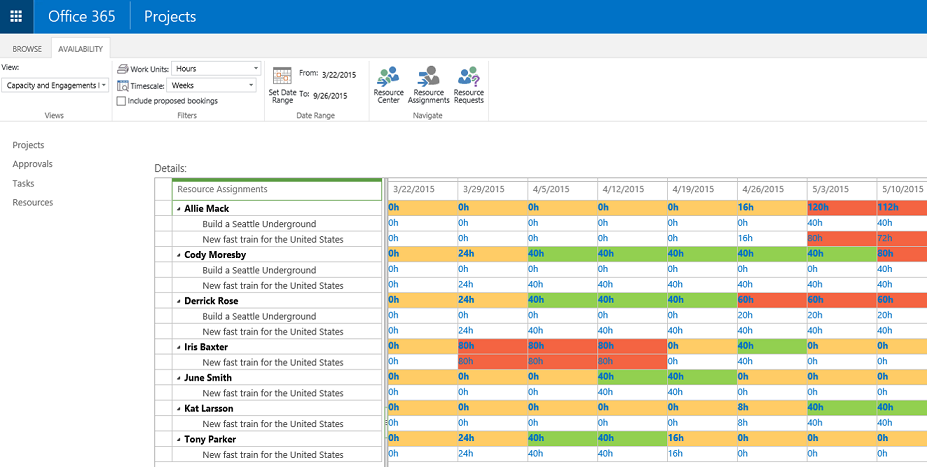
Task: Go to Approvals in the left navigation
Action: 33,164
